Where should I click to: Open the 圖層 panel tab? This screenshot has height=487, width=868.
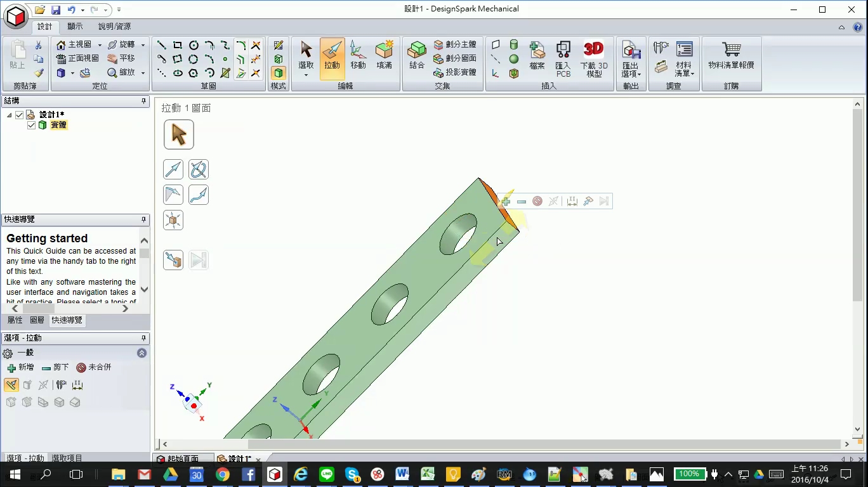click(x=37, y=320)
